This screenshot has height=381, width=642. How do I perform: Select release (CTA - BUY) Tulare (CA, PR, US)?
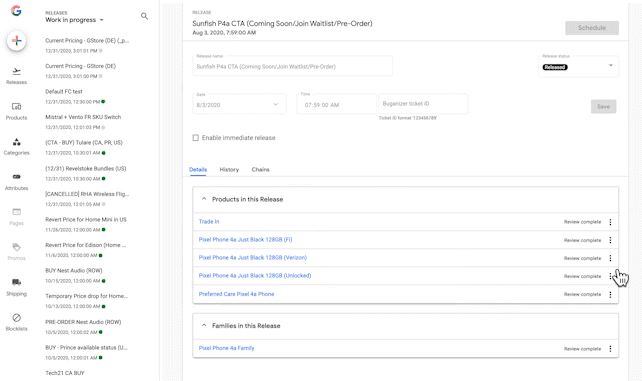84,147
